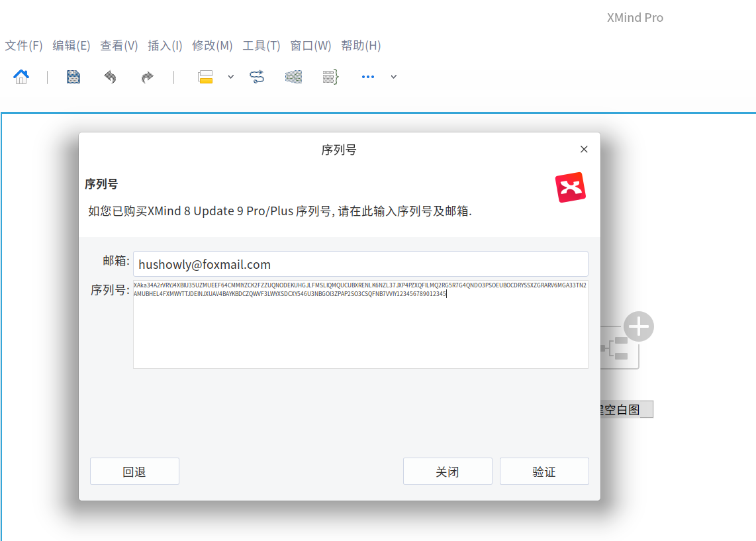Image resolution: width=756 pixels, height=541 pixels.
Task: Save the current mind map
Action: click(x=73, y=77)
